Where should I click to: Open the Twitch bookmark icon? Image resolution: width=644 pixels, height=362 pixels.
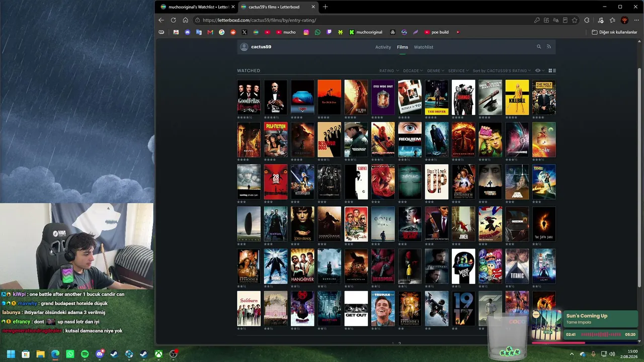pyautogui.click(x=329, y=32)
